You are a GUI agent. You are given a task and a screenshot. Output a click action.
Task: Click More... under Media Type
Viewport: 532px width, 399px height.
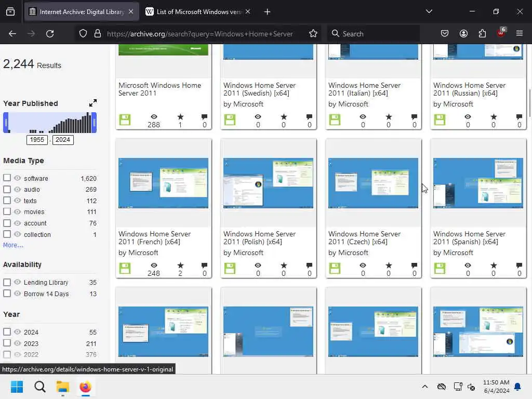tap(13, 245)
